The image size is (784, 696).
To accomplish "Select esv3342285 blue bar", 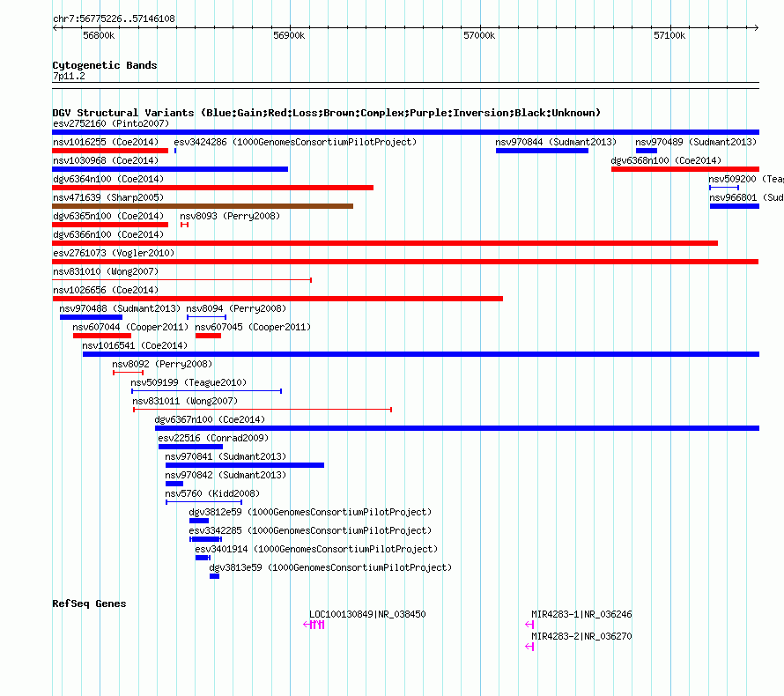I will (205, 539).
